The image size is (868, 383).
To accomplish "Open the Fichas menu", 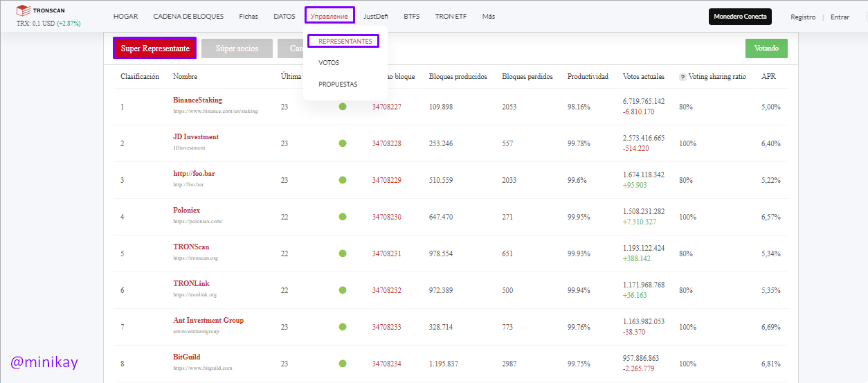I will (x=248, y=16).
